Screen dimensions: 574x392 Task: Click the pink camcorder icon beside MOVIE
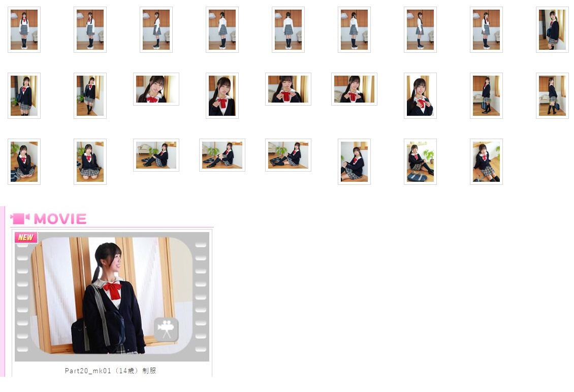[20, 219]
